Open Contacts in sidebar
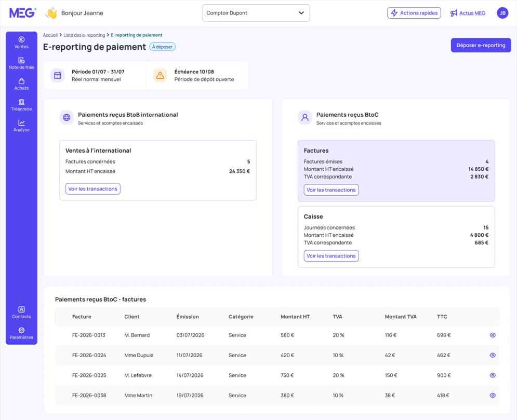517x420 pixels. 21,313
